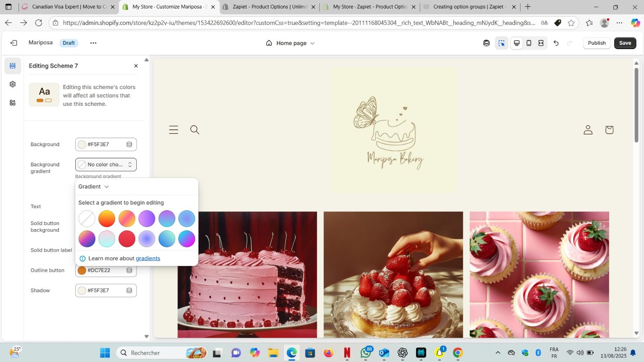Viewport: 644px width, 362px height.
Task: Open the Home page template dropdown
Action: 291,43
